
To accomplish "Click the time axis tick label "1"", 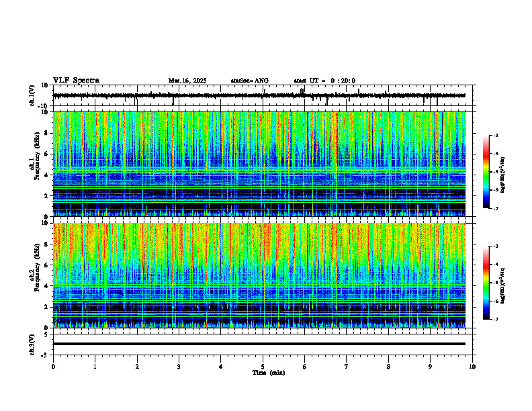I will pos(95,367).
